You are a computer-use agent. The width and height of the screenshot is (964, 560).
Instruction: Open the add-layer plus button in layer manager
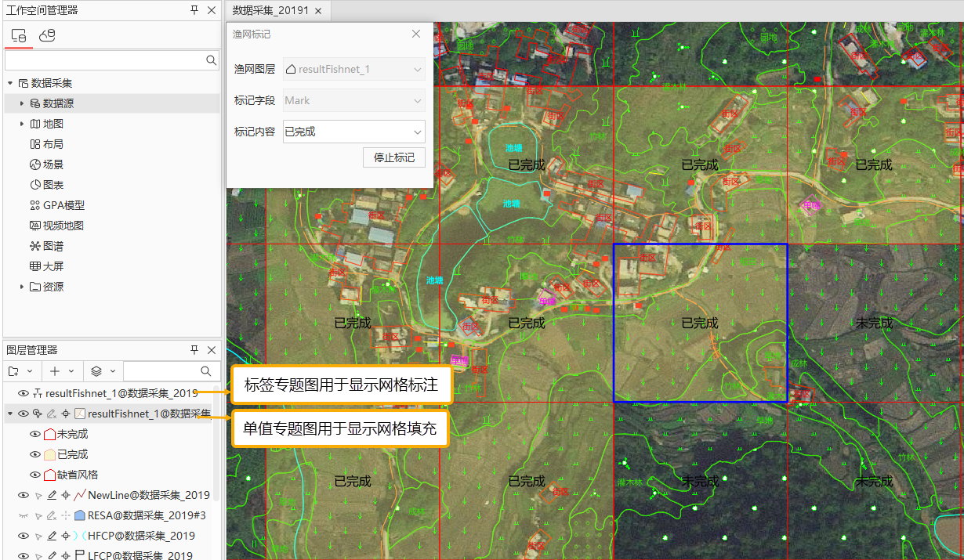(x=55, y=371)
